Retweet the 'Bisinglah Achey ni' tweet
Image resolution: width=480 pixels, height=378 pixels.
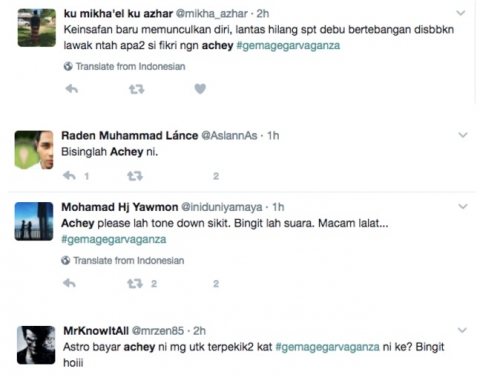pos(135,176)
